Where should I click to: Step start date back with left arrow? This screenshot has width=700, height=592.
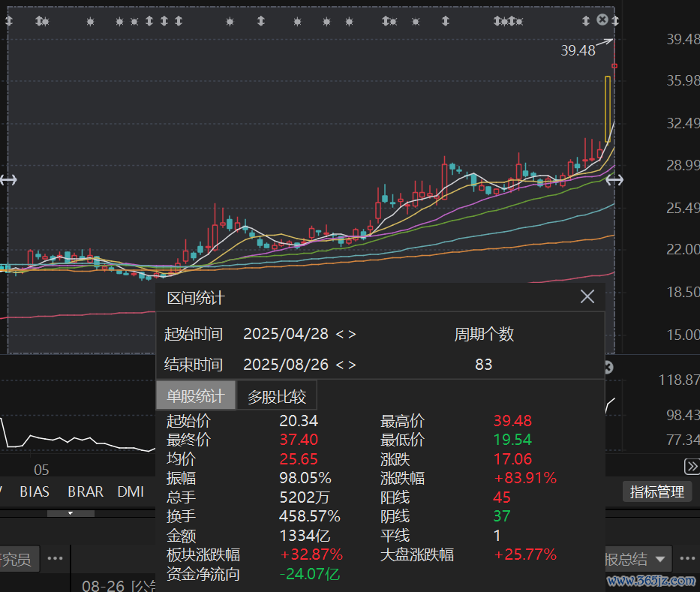(x=339, y=334)
